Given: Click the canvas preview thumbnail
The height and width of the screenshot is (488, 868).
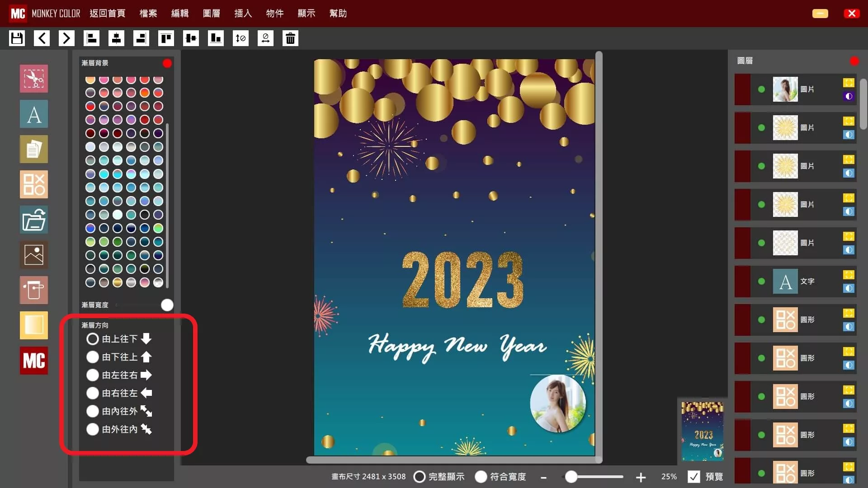Looking at the screenshot, I should coord(703,431).
